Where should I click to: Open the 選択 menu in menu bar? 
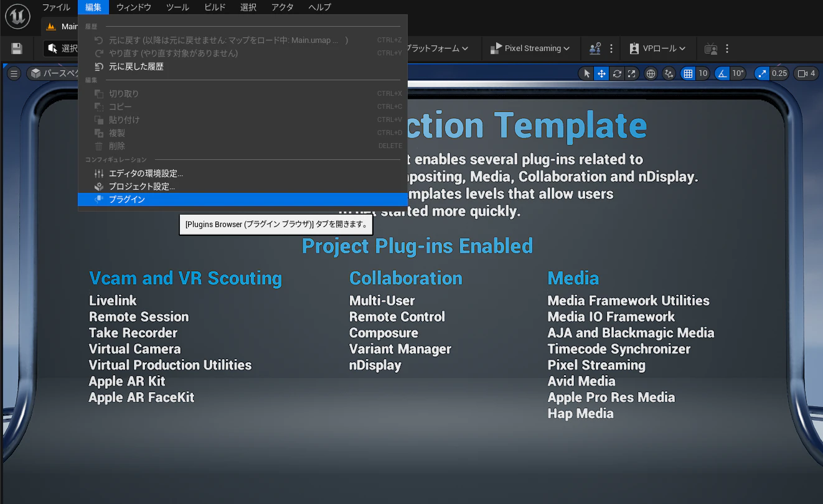pos(248,7)
